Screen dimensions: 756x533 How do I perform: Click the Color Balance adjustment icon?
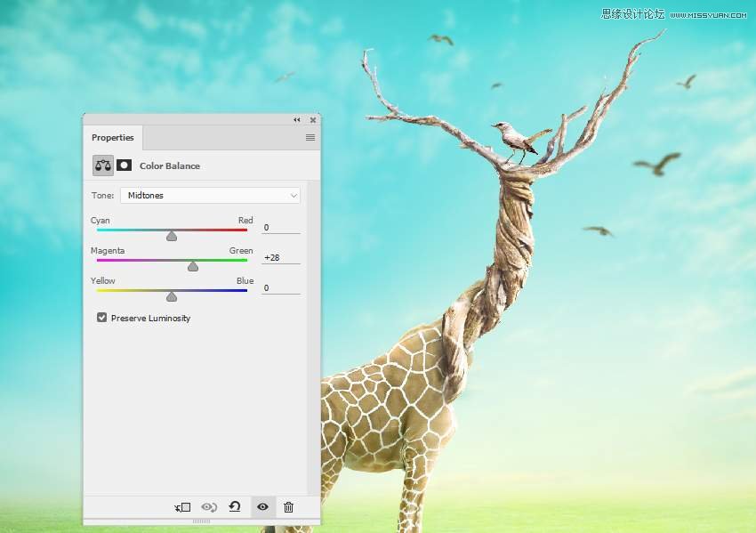(x=103, y=166)
